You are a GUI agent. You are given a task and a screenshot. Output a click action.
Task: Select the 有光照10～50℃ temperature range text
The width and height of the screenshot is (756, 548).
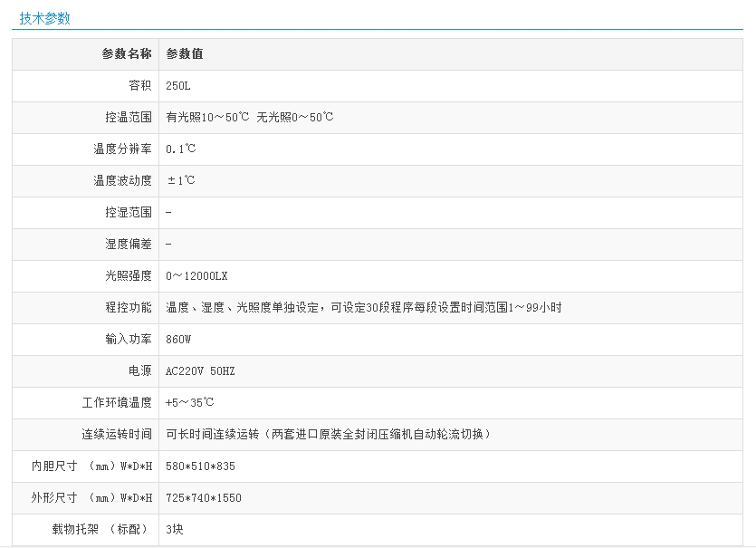pos(207,118)
